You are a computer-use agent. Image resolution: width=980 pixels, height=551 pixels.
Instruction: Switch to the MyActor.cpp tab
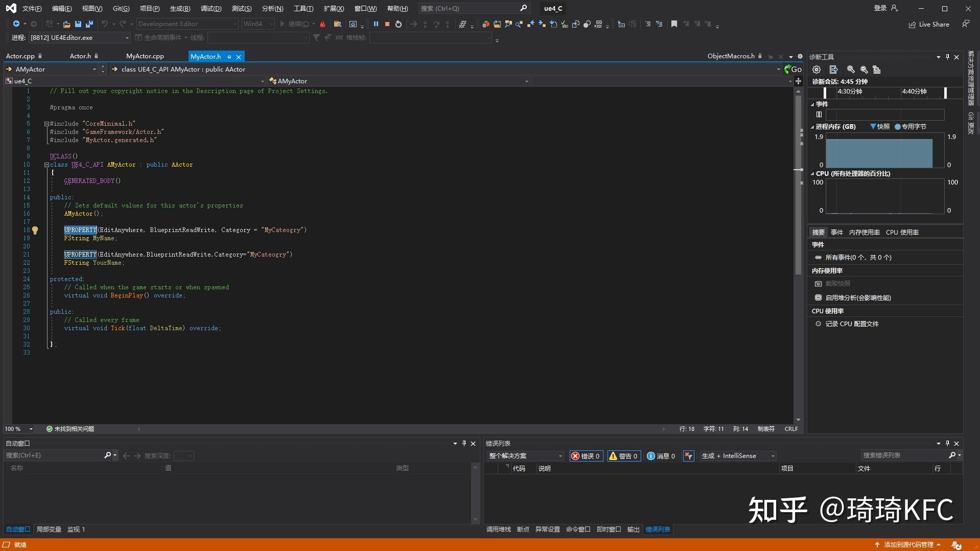(145, 56)
